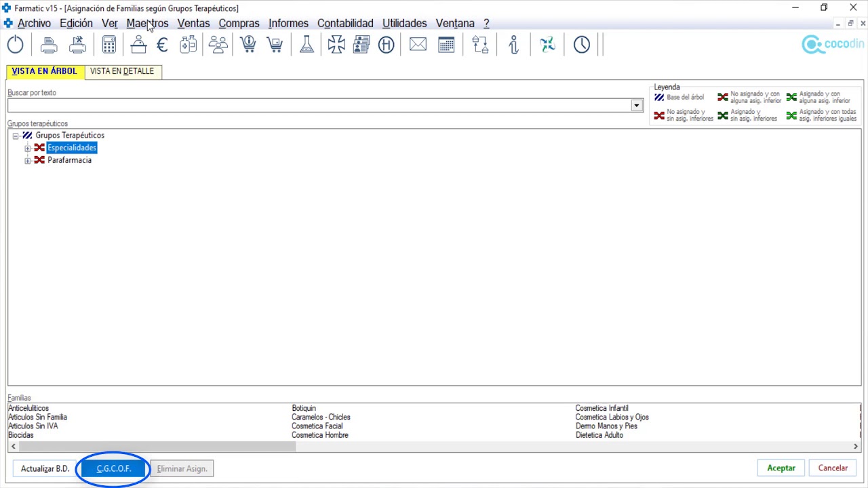The height and width of the screenshot is (488, 868).
Task: Click the pharmacy cross icon
Action: click(x=336, y=45)
